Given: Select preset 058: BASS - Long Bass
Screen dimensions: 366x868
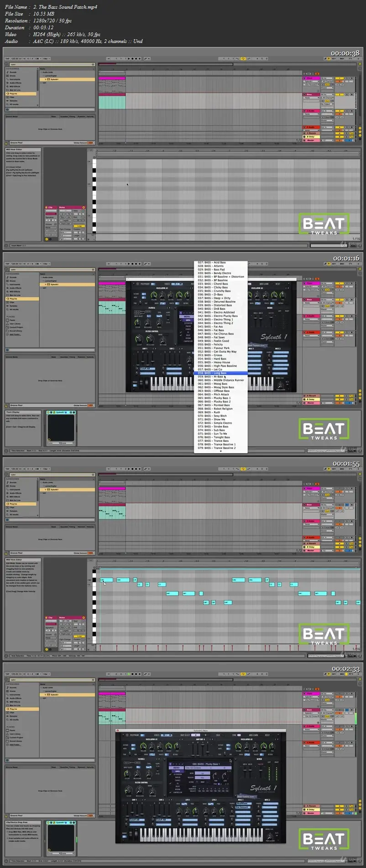Looking at the screenshot, I should (x=221, y=373).
